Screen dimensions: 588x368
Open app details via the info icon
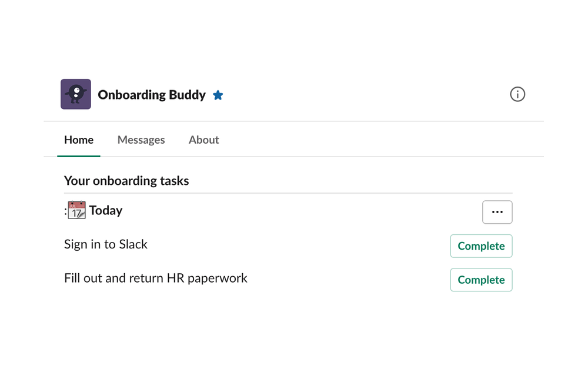[x=517, y=94]
